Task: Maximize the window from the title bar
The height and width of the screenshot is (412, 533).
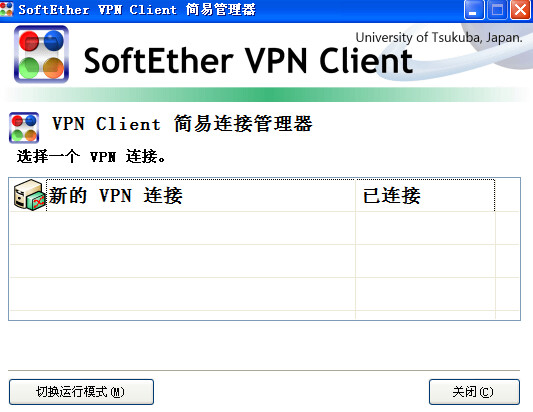Action: [x=497, y=10]
